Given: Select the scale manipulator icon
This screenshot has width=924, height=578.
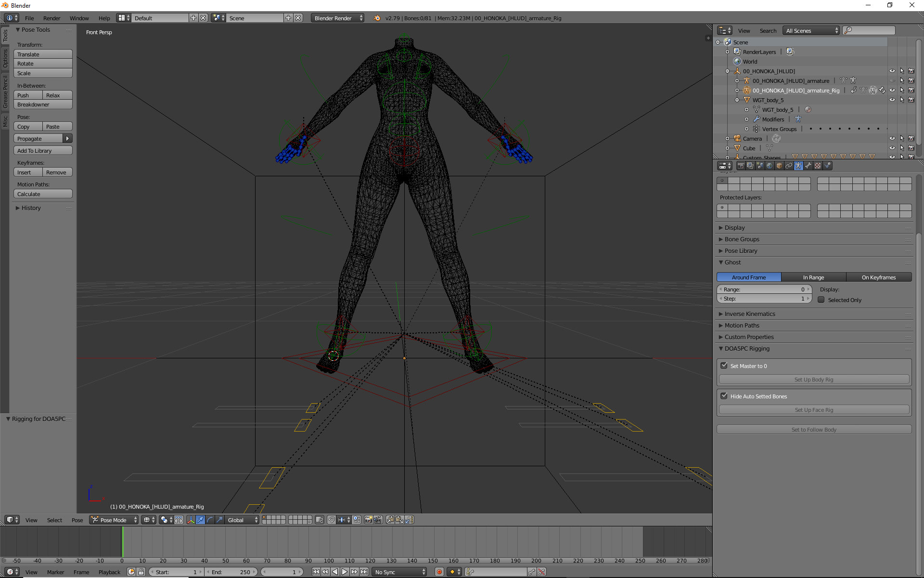Looking at the screenshot, I should [x=219, y=520].
